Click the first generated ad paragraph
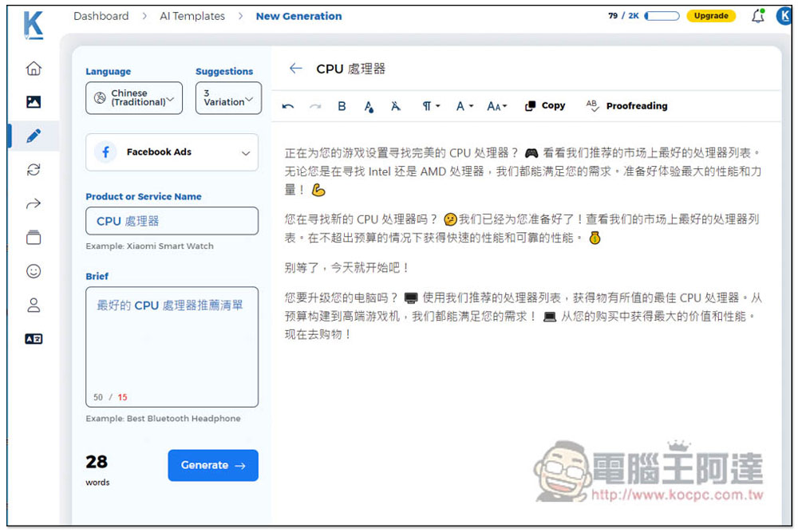Viewport: 798px width, 532px height. (523, 171)
